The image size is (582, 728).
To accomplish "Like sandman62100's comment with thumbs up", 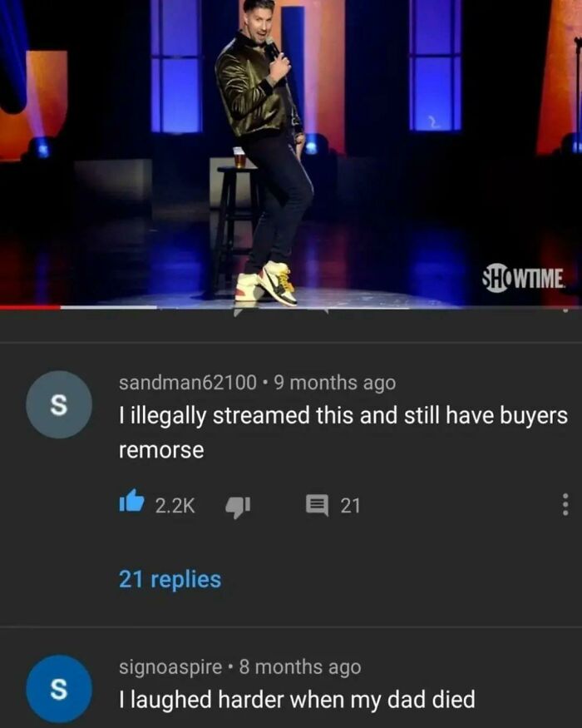I will 131,502.
